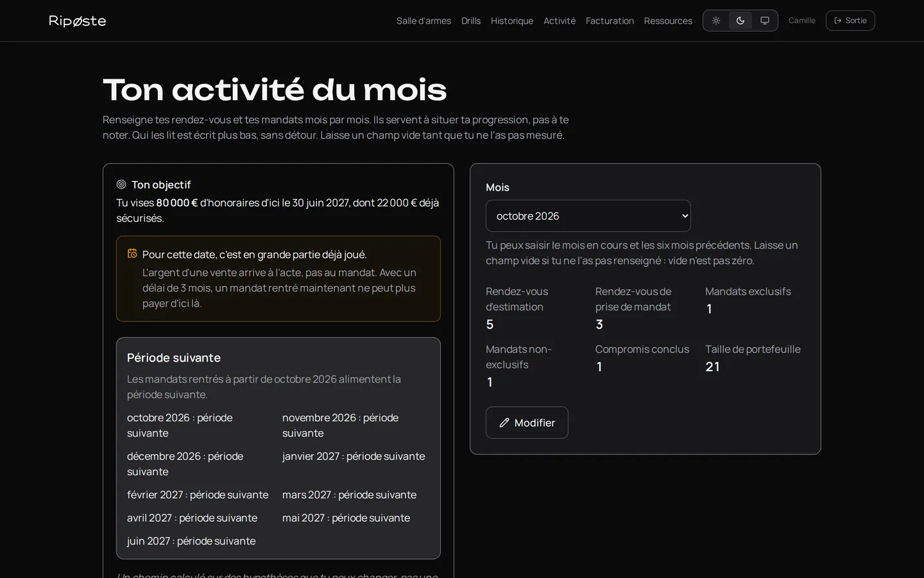This screenshot has width=924, height=578.
Task: Select the Période suivante heading
Action: tap(174, 358)
